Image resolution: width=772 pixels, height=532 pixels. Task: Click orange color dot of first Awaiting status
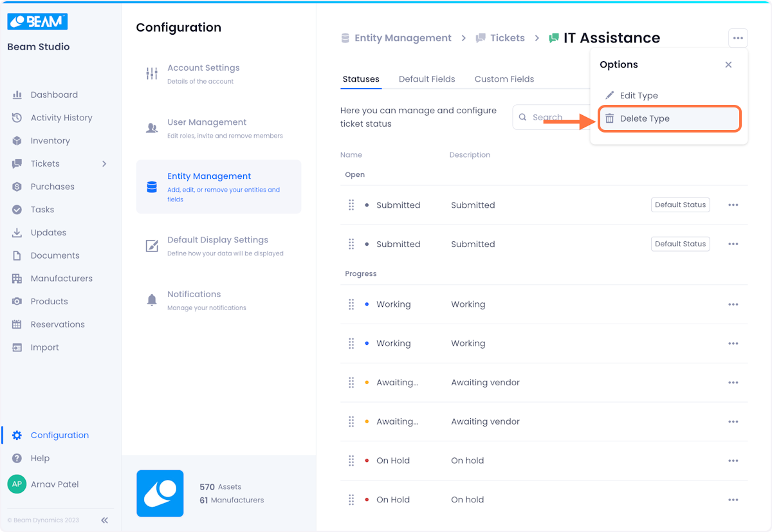[x=367, y=383]
